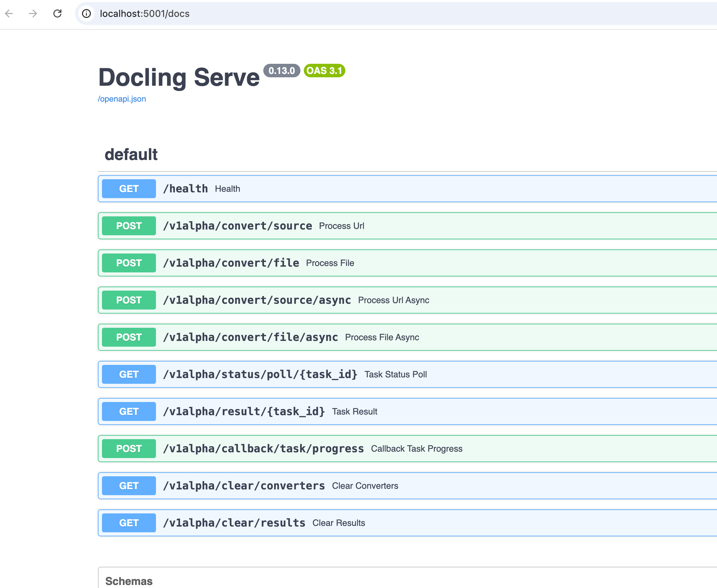
Task: Expand POST /v1alpha/convert/source endpoint
Action: click(x=407, y=226)
